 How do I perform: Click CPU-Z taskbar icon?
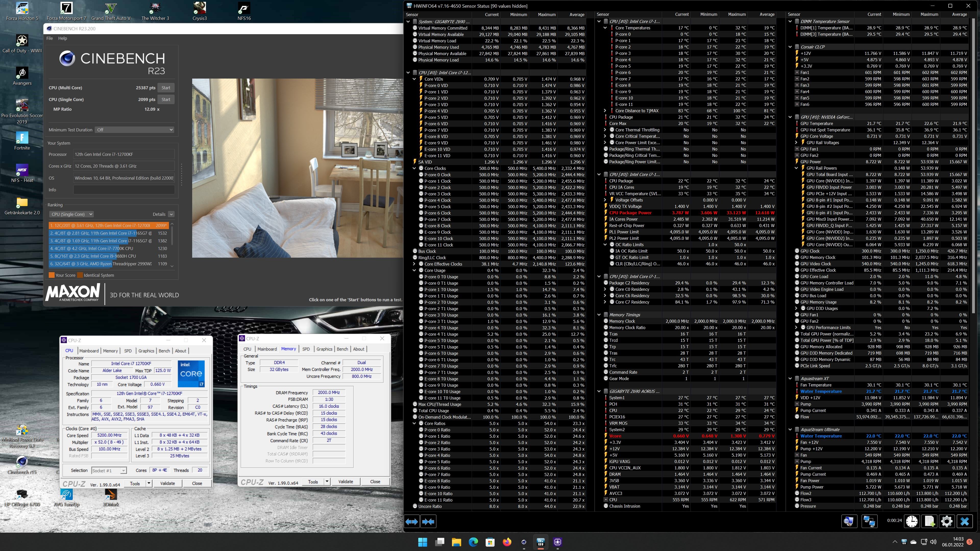click(x=558, y=542)
